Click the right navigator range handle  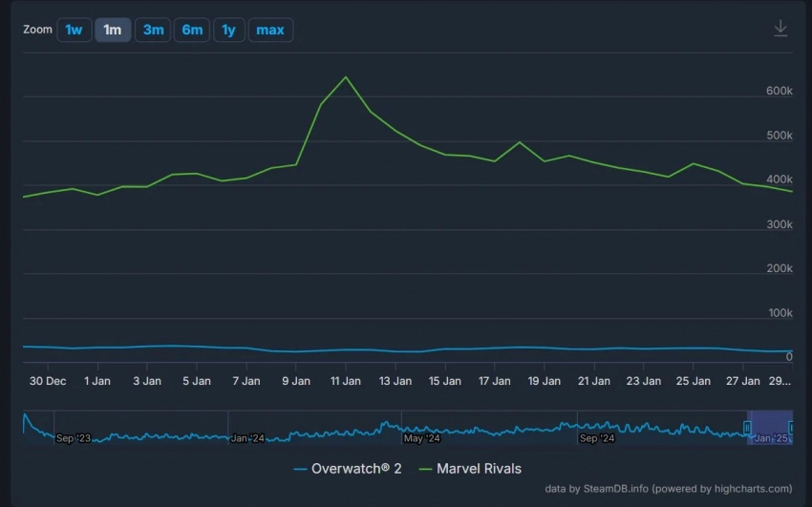(791, 427)
